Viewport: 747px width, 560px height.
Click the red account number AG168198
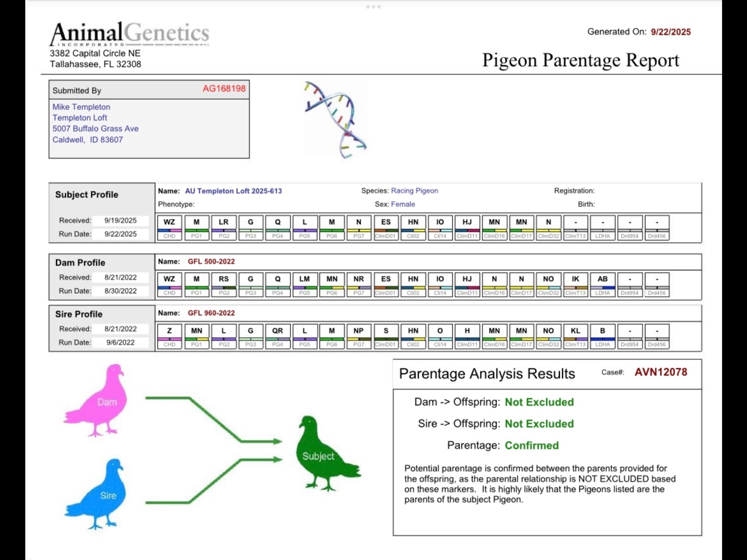(x=224, y=89)
